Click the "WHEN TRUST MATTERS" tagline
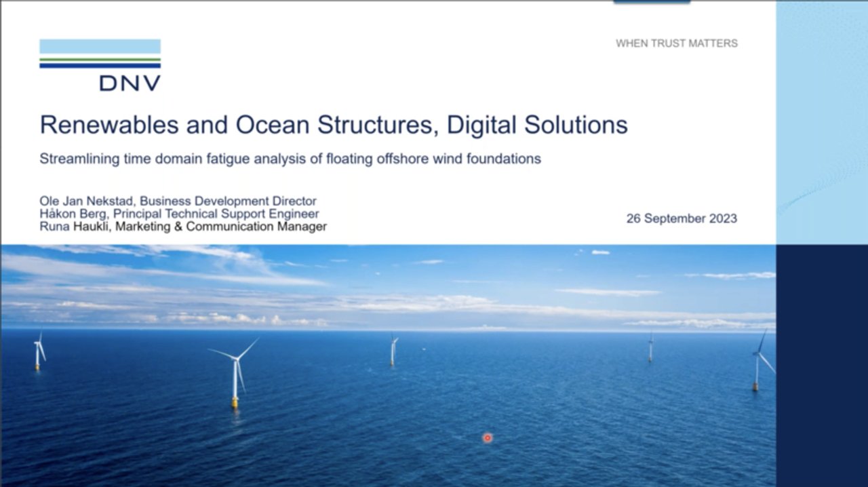868x487 pixels. click(676, 43)
